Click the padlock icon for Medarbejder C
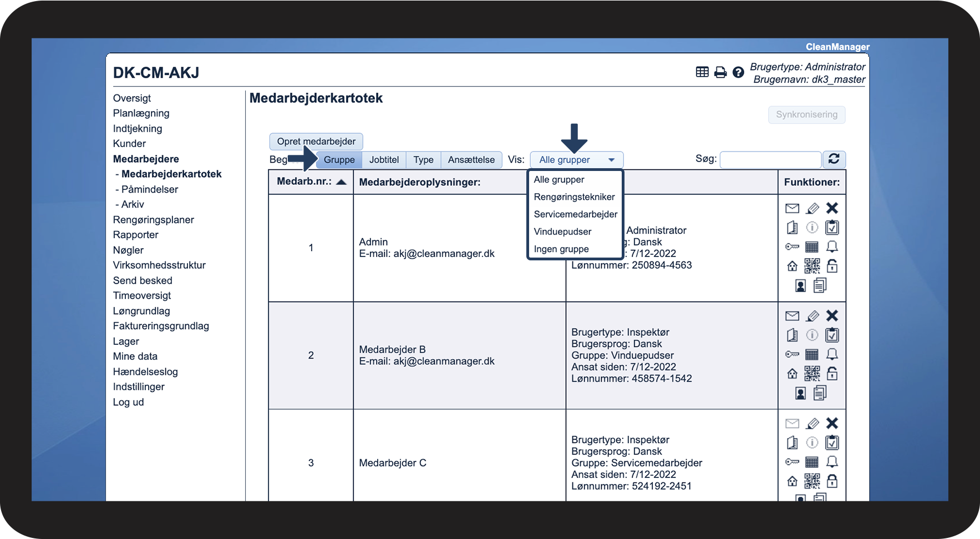This screenshot has height=539, width=980. 832,481
